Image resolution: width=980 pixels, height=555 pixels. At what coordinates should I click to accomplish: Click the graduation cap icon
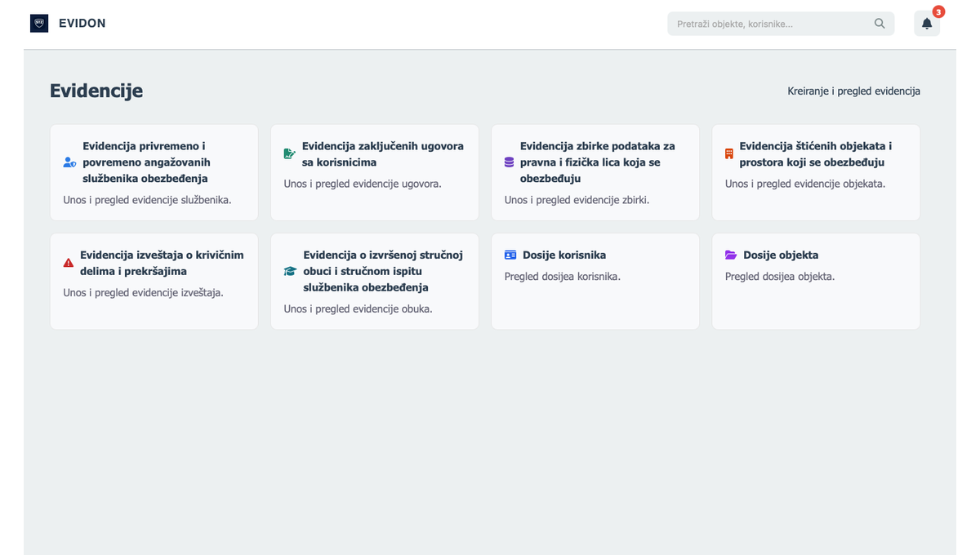coord(290,271)
